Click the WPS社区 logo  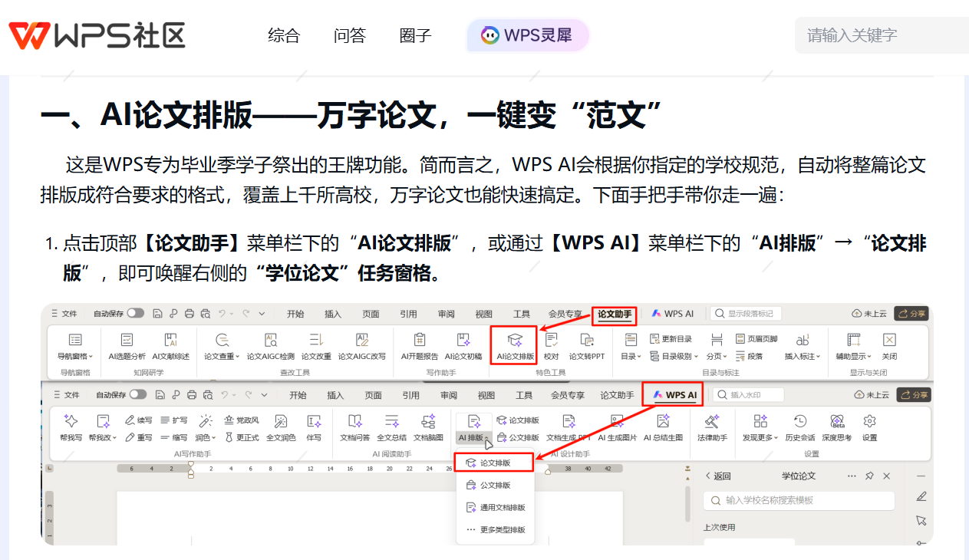pos(97,35)
